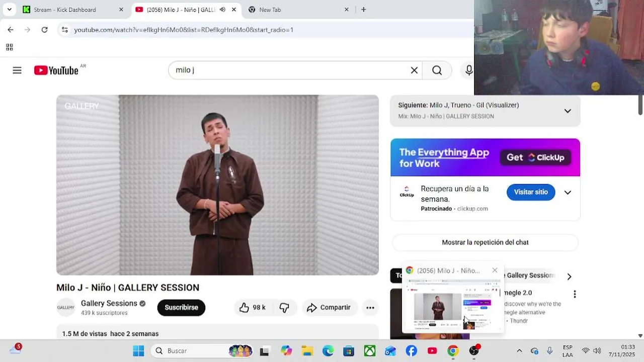Click the video title Milo J - Niño

pos(128,288)
